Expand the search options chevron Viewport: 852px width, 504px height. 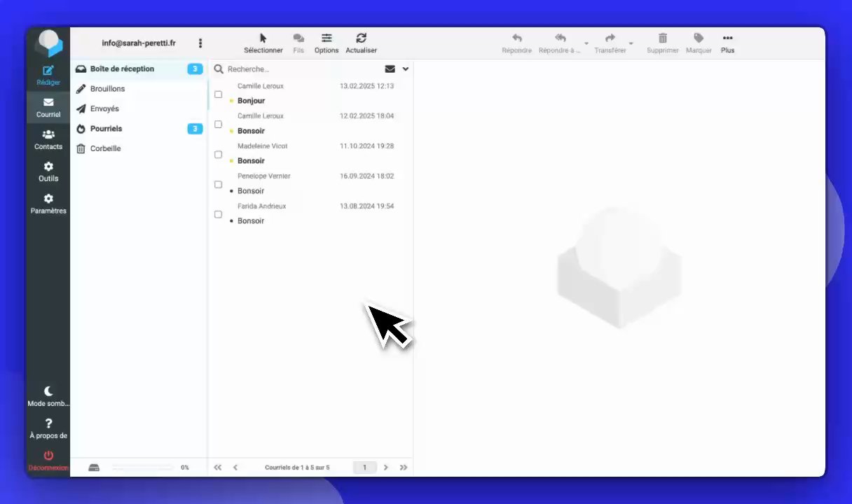coord(405,69)
